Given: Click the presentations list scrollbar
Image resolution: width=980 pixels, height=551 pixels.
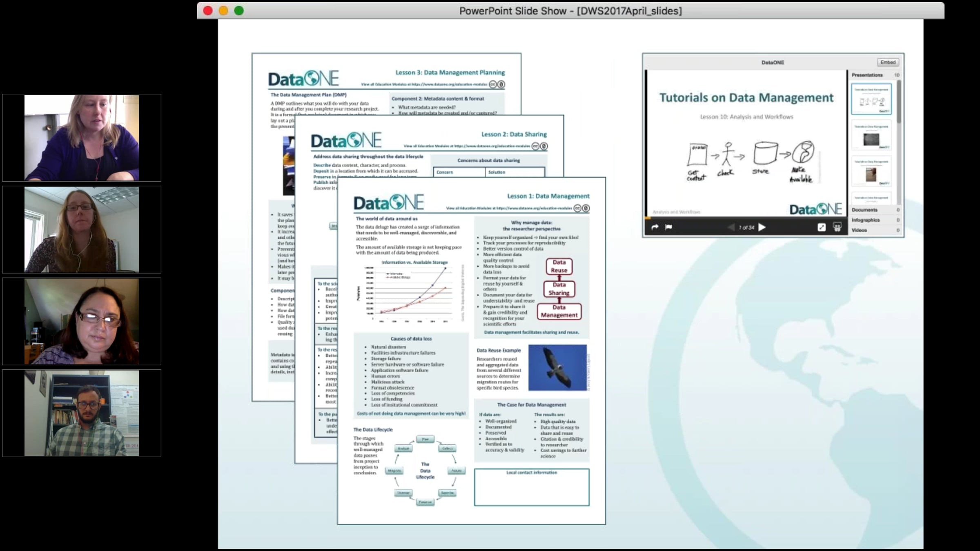Looking at the screenshot, I should tap(899, 102).
